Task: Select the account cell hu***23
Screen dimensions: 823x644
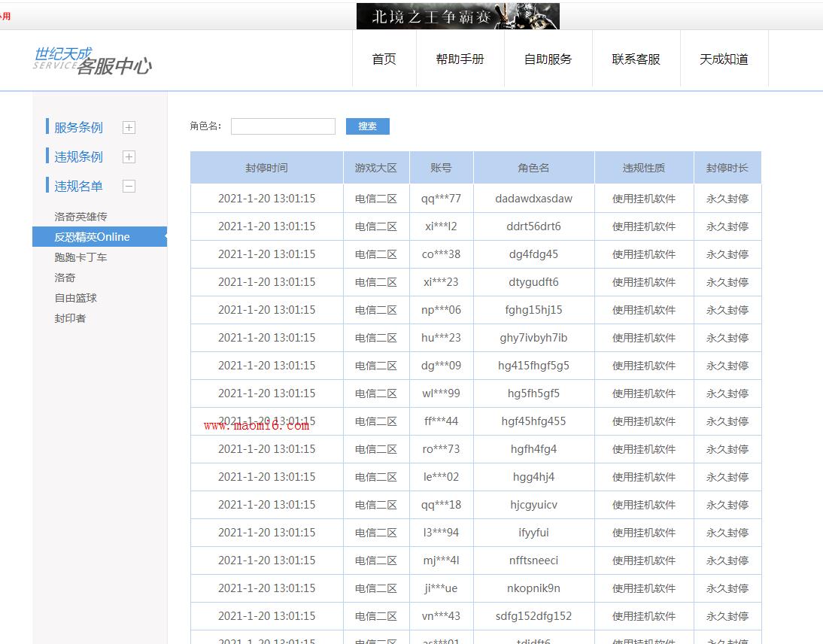Action: tap(441, 338)
